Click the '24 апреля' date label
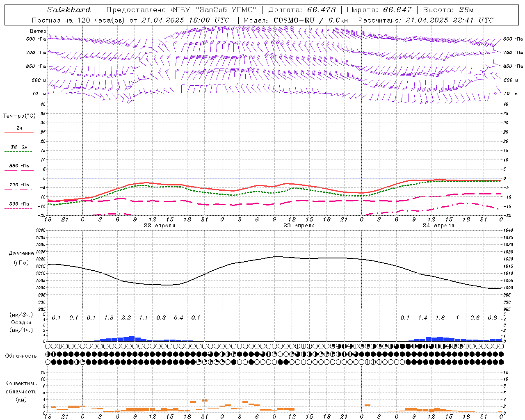 [x=438, y=226]
